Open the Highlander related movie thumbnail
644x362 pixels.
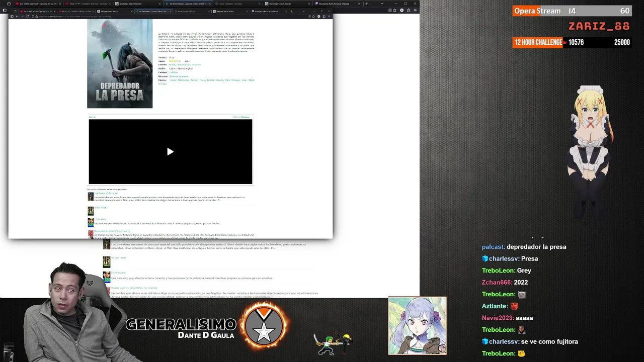pyautogui.click(x=91, y=197)
